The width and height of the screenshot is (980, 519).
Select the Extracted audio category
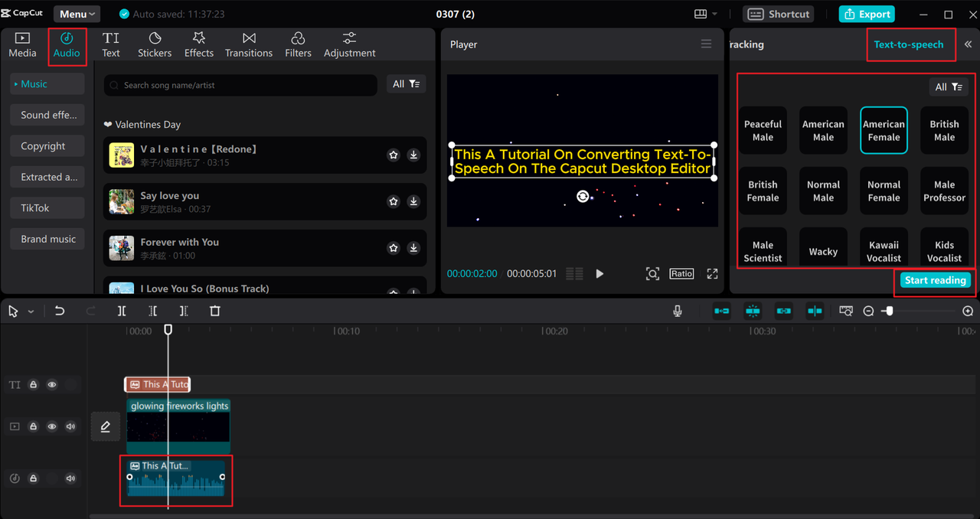pos(47,177)
